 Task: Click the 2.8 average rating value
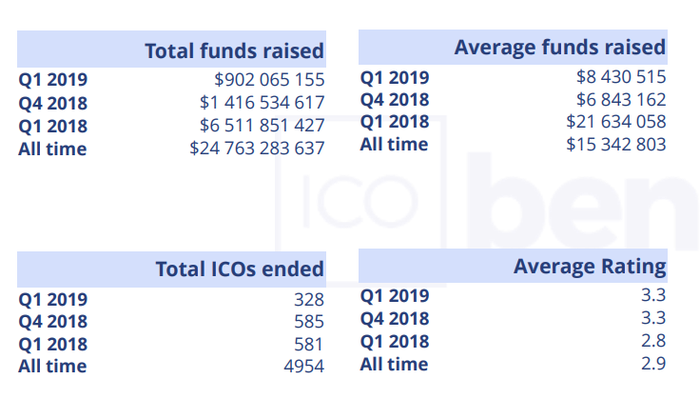(654, 341)
